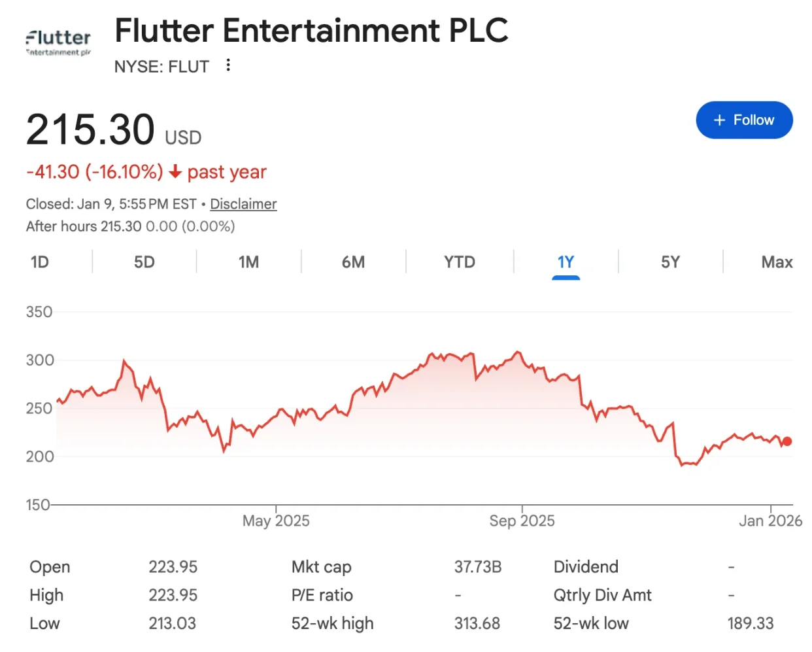Click the Flutter Entertainment logo
812x652 pixels.
58,42
